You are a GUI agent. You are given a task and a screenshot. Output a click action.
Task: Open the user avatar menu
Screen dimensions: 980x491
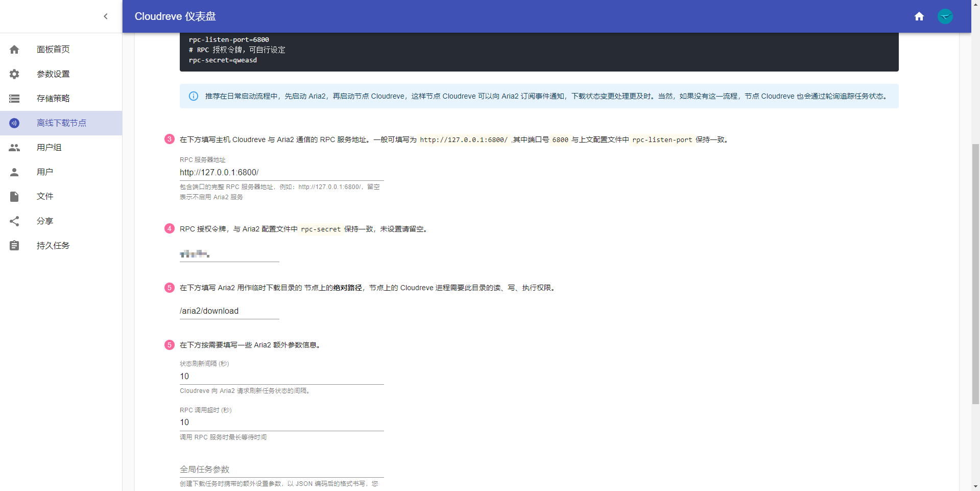pyautogui.click(x=945, y=16)
